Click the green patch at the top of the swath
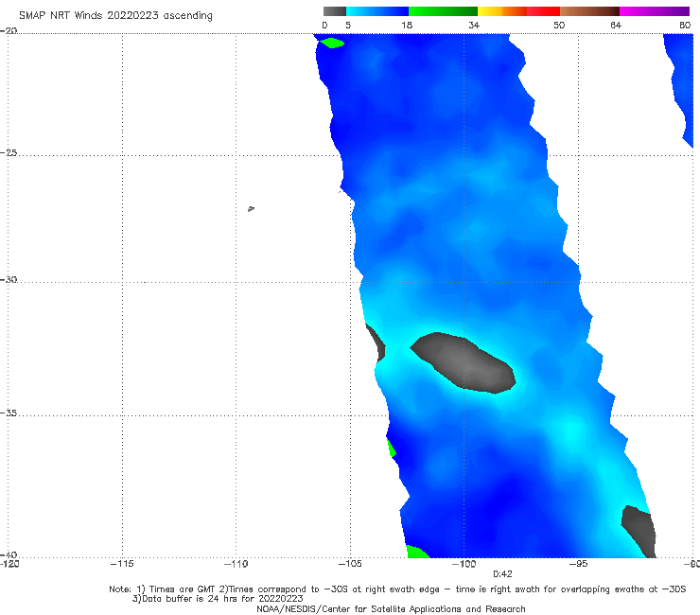Image resolution: width=700 pixels, height=615 pixels. (332, 43)
